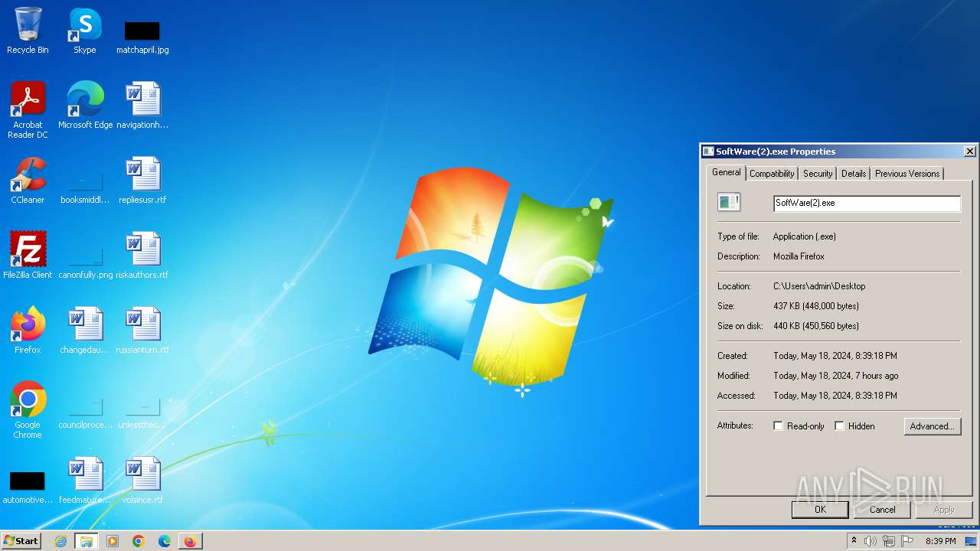Select volsince.rtf document icon
The height and width of the screenshot is (551, 980).
[142, 481]
